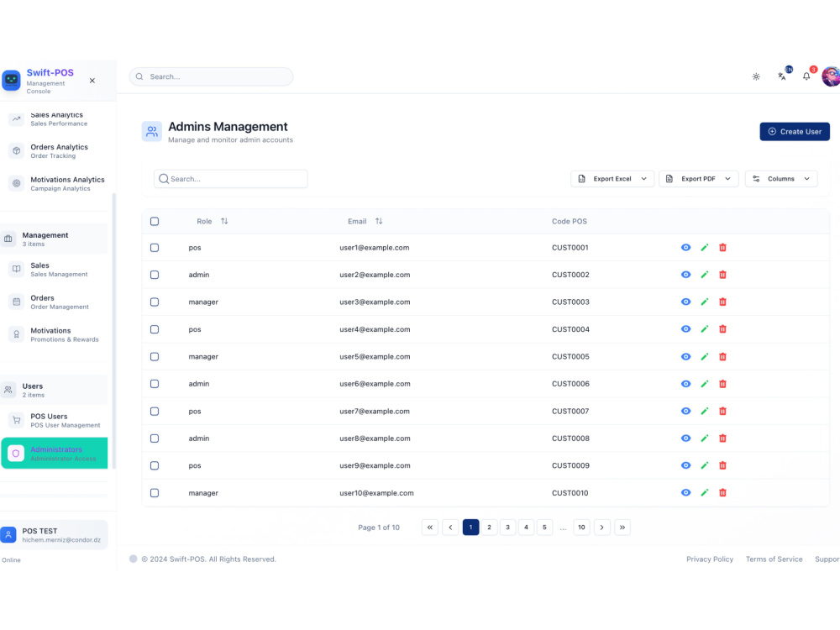Close the sidebar with the X icon
The height and width of the screenshot is (630, 840).
click(x=92, y=81)
